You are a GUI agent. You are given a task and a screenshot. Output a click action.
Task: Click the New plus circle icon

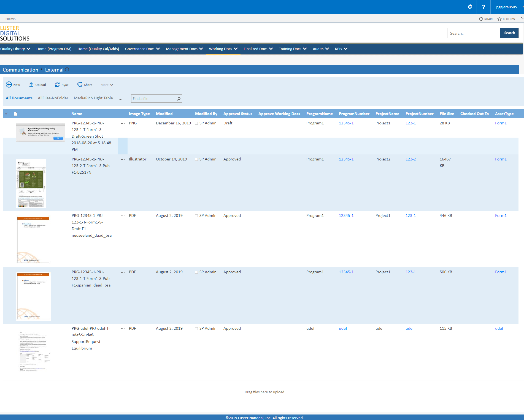click(9, 84)
